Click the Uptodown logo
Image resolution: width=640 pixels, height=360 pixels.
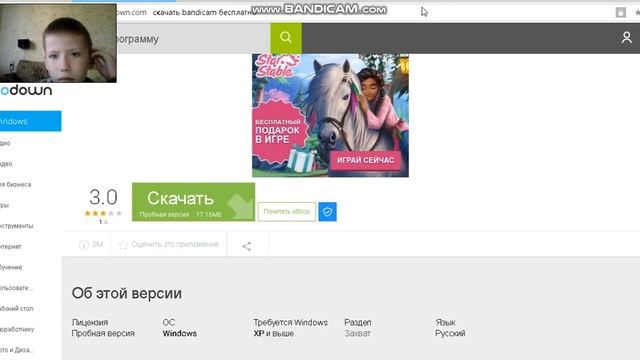click(26, 91)
